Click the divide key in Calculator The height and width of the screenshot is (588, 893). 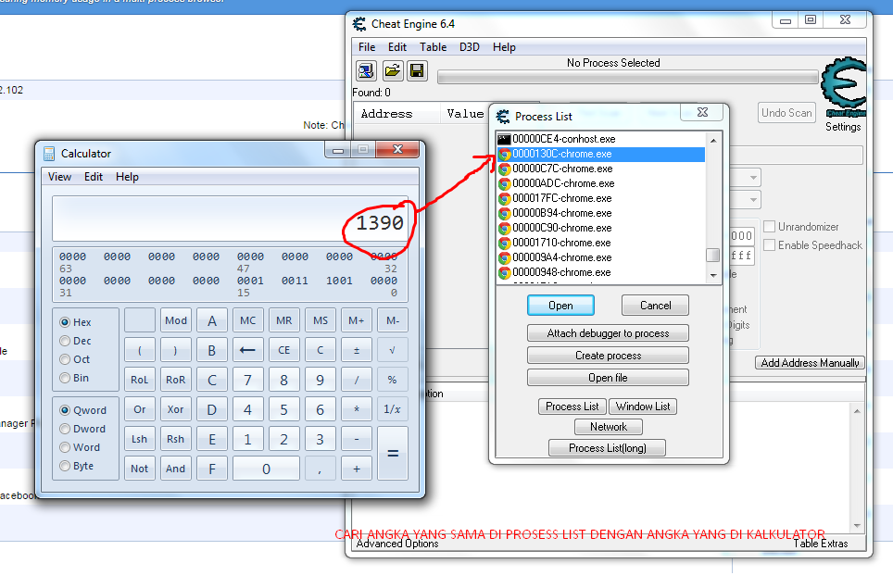(x=357, y=380)
